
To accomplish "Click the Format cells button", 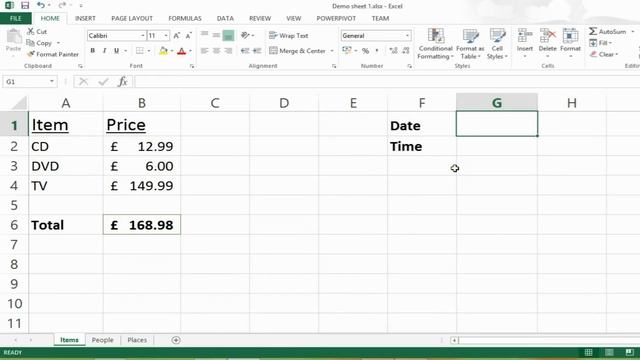I will tap(570, 42).
